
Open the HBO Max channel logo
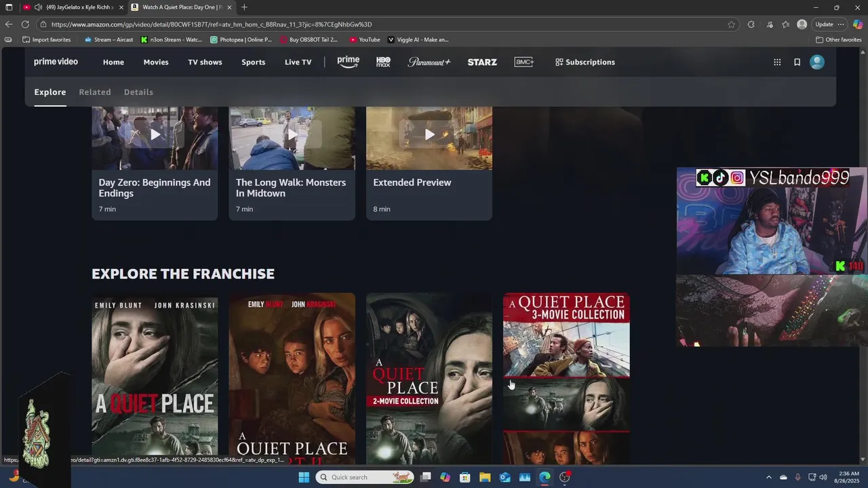pyautogui.click(x=383, y=62)
